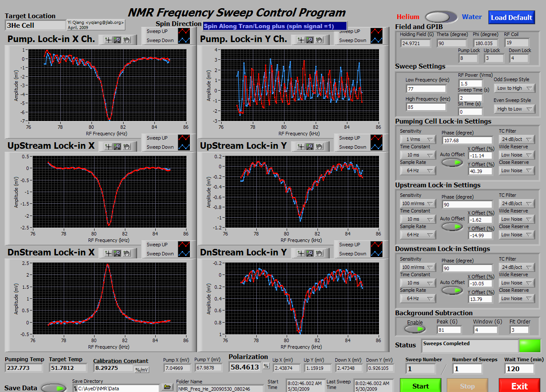Select crosshair cursor tool on DnStream Lock-in X graph
This screenshot has width=546, height=392.
[x=108, y=253]
